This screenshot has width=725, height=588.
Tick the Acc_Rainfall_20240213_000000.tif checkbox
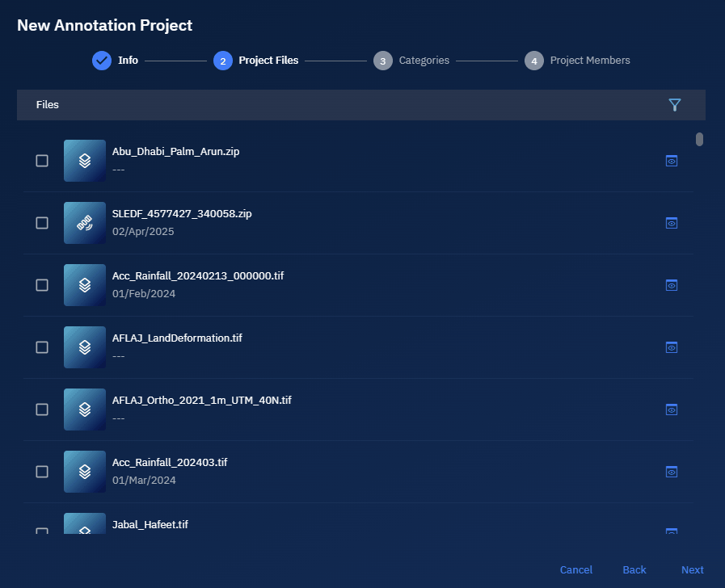(x=42, y=285)
